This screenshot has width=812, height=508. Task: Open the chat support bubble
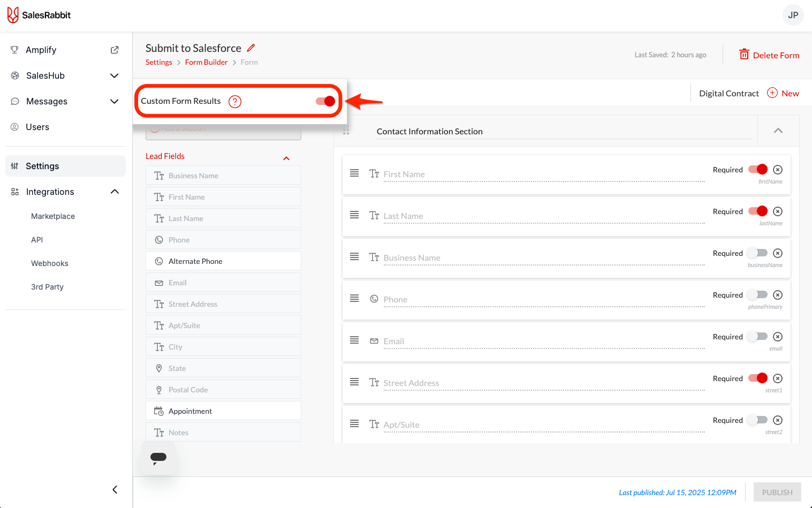coord(158,458)
